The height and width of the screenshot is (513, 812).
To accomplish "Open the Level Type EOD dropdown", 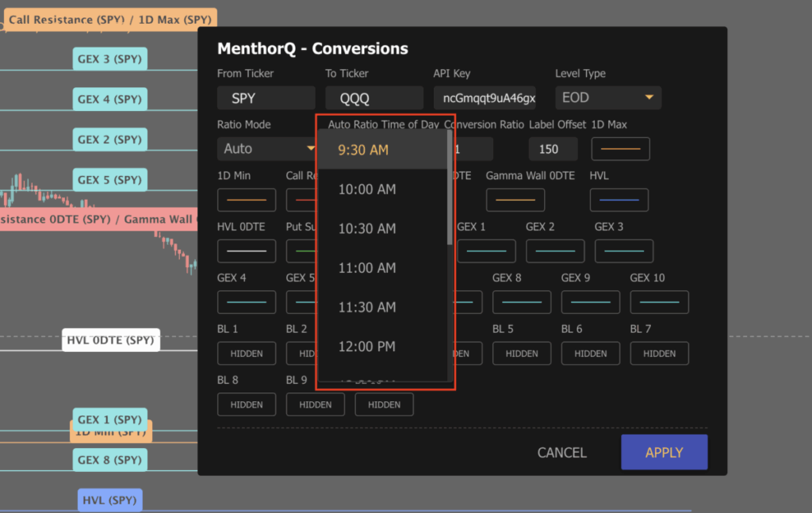I will coord(608,97).
